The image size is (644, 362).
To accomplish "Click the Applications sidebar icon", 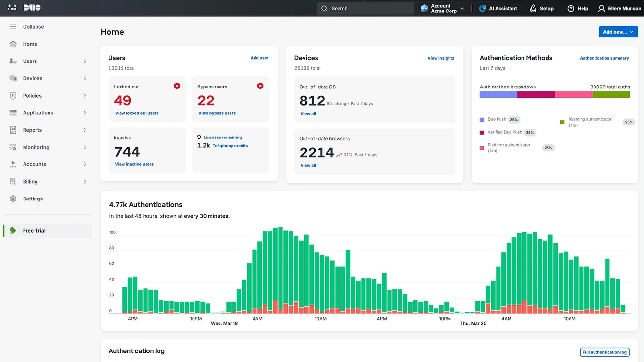I will point(13,113).
